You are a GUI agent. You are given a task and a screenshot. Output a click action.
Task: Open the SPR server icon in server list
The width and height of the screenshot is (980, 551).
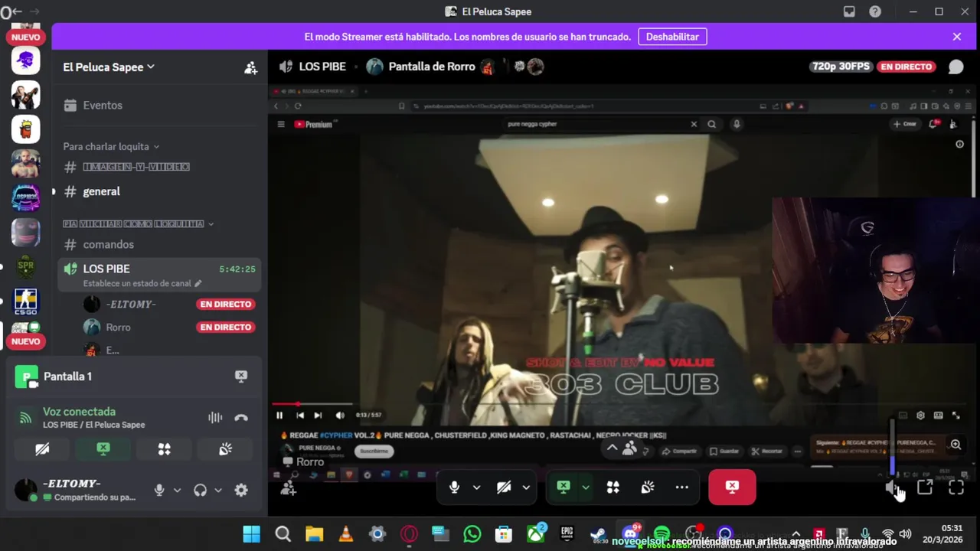point(25,266)
